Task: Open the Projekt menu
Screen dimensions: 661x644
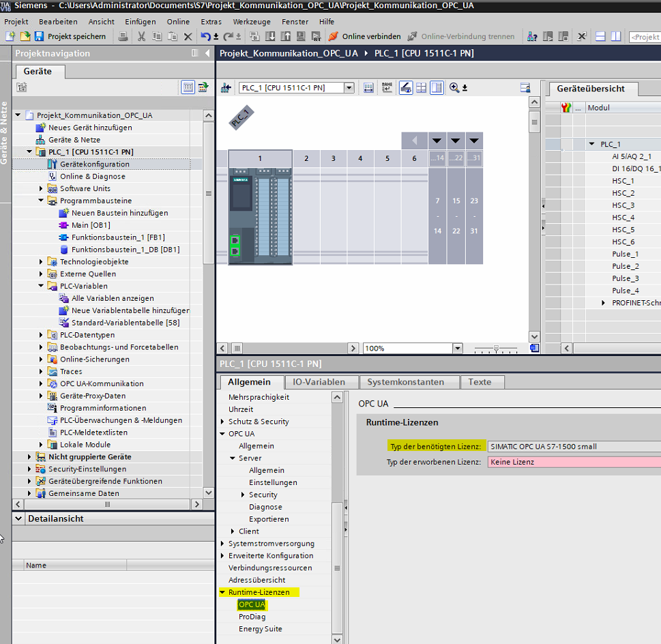Action: coord(16,22)
